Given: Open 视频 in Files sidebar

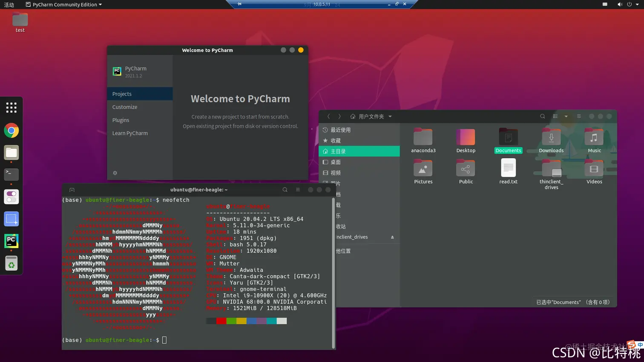Looking at the screenshot, I should click(x=359, y=173).
